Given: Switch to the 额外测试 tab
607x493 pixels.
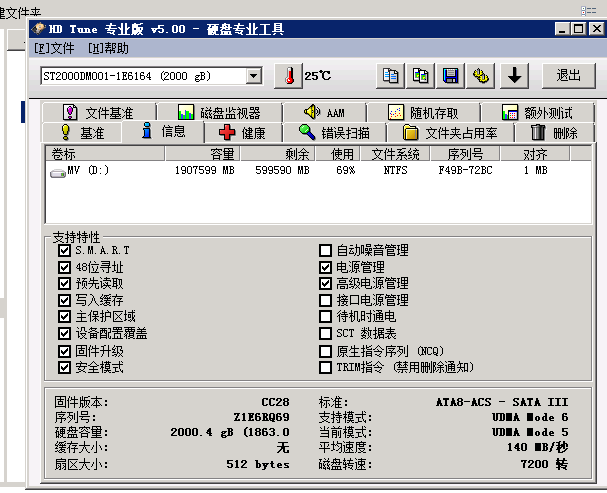Looking at the screenshot, I should (x=537, y=113).
